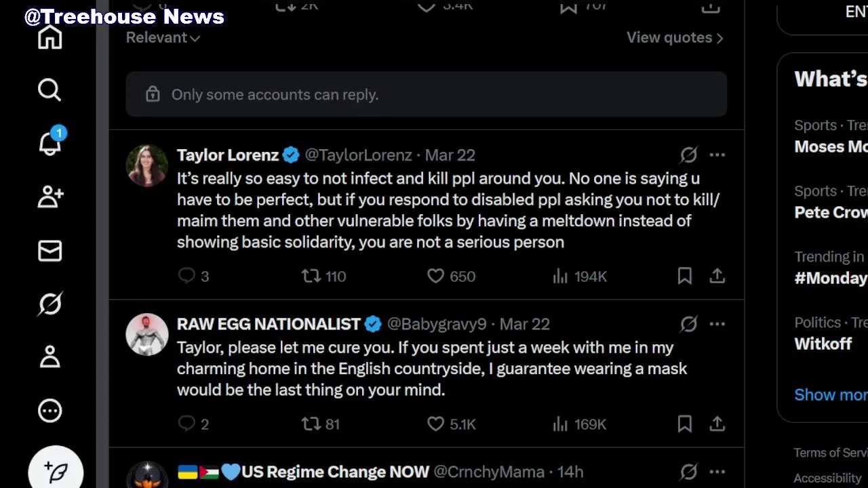The width and height of the screenshot is (868, 488).
Task: Open more options on Taylor Lorenz's post
Action: coord(717,155)
